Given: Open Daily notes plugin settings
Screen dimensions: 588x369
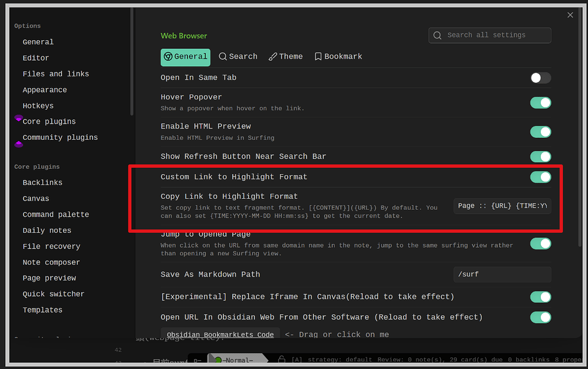Looking at the screenshot, I should coord(47,230).
